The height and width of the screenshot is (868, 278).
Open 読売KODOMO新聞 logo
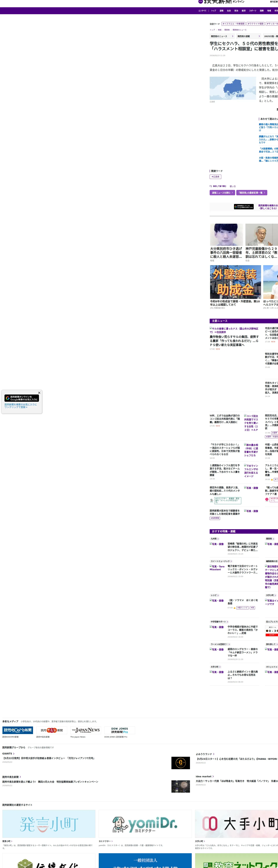coord(18,730)
